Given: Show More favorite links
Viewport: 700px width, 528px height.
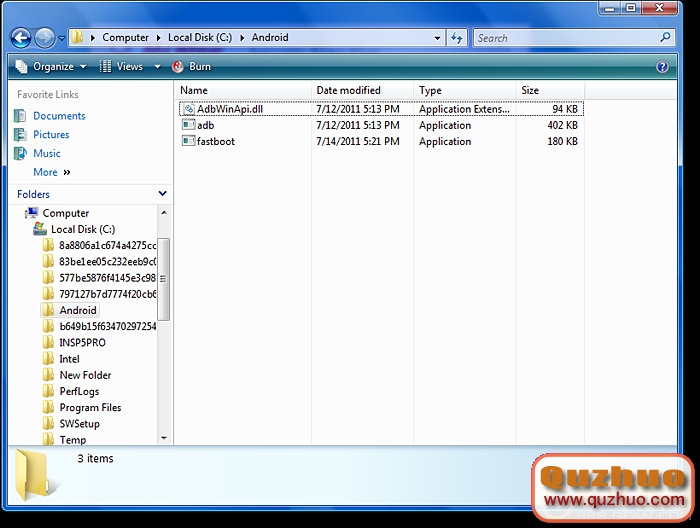Looking at the screenshot, I should point(52,172).
